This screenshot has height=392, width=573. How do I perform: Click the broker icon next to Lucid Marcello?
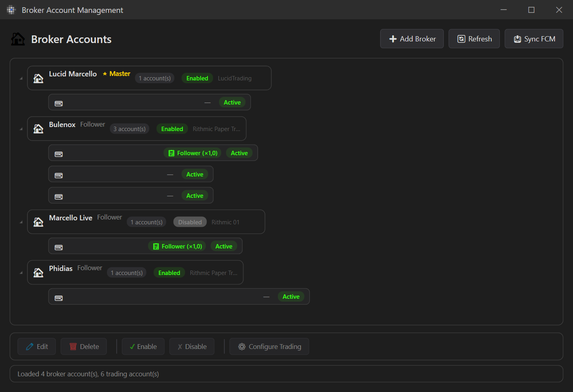point(38,78)
